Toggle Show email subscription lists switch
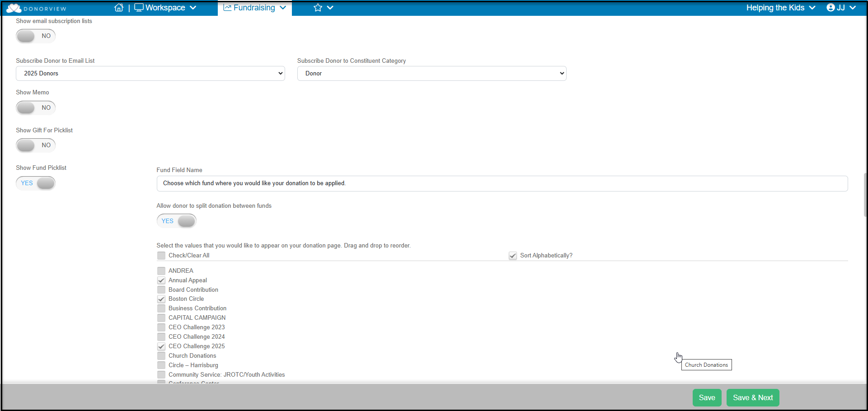The height and width of the screenshot is (411, 868). click(x=36, y=36)
